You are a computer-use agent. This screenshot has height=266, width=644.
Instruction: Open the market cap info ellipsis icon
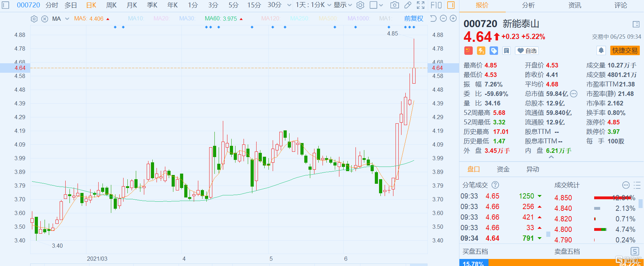573,94
